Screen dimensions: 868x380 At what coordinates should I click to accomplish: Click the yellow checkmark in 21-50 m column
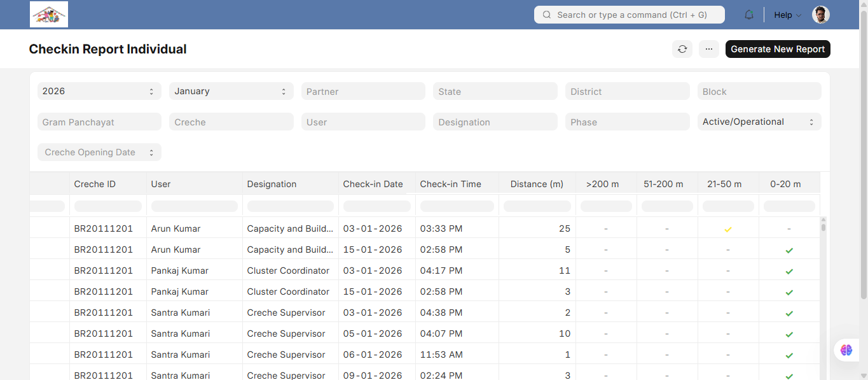pyautogui.click(x=728, y=229)
